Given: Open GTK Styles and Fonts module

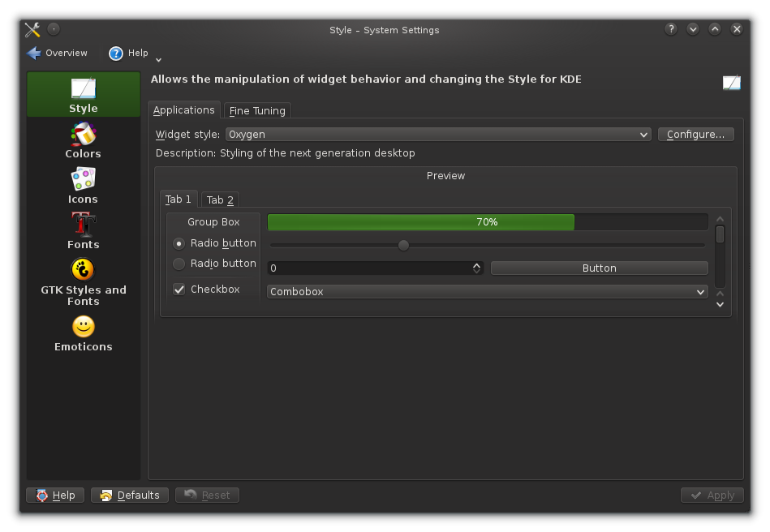Looking at the screenshot, I should [x=84, y=282].
